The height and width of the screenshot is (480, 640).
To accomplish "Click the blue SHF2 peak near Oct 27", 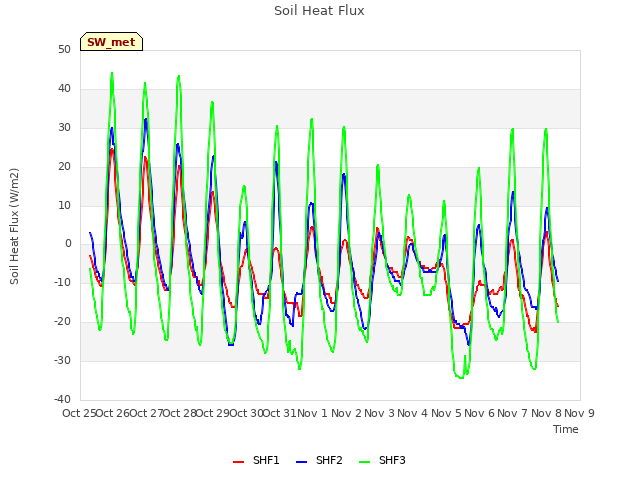I will click(146, 119).
